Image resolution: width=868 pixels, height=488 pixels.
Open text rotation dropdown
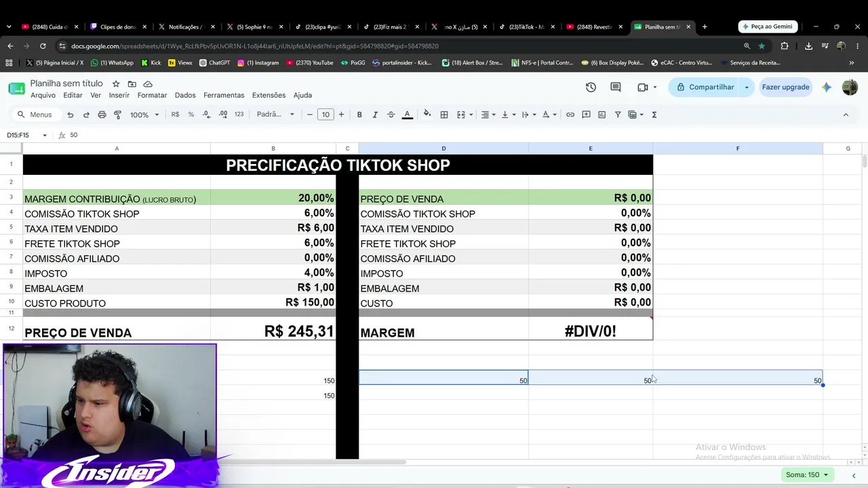pos(549,115)
